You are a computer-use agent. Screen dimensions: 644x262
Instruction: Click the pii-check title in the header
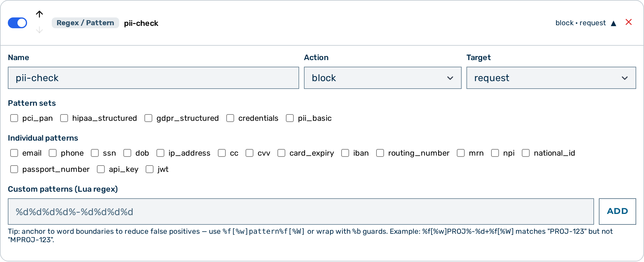pyautogui.click(x=141, y=23)
